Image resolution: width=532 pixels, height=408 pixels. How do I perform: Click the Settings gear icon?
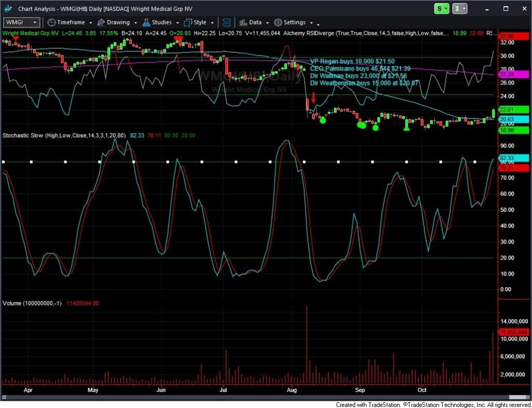278,22
